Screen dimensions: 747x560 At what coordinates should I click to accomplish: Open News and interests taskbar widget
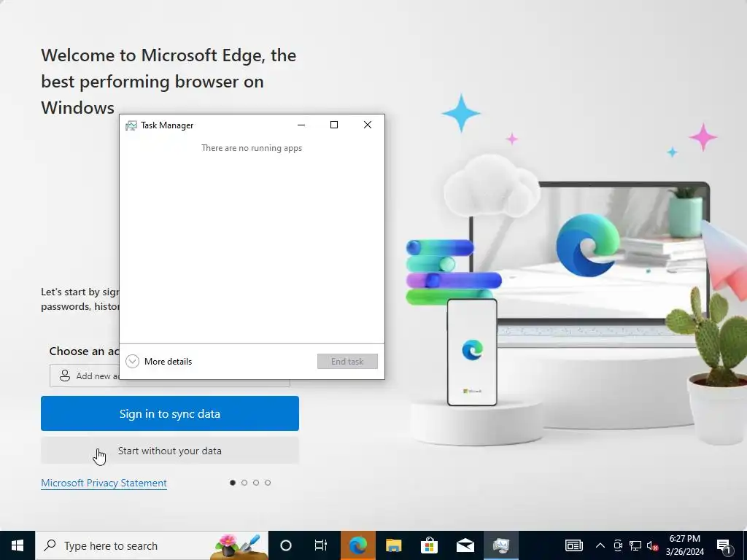point(573,545)
